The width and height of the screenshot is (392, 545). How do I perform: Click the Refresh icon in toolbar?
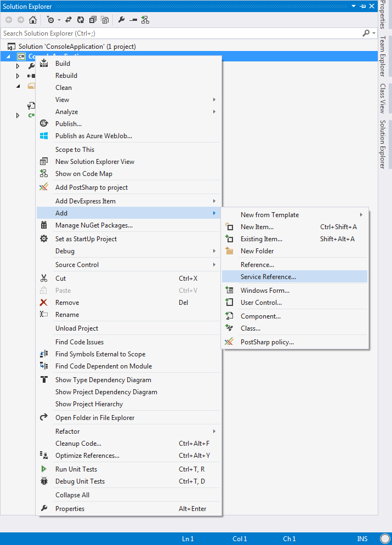[81, 20]
